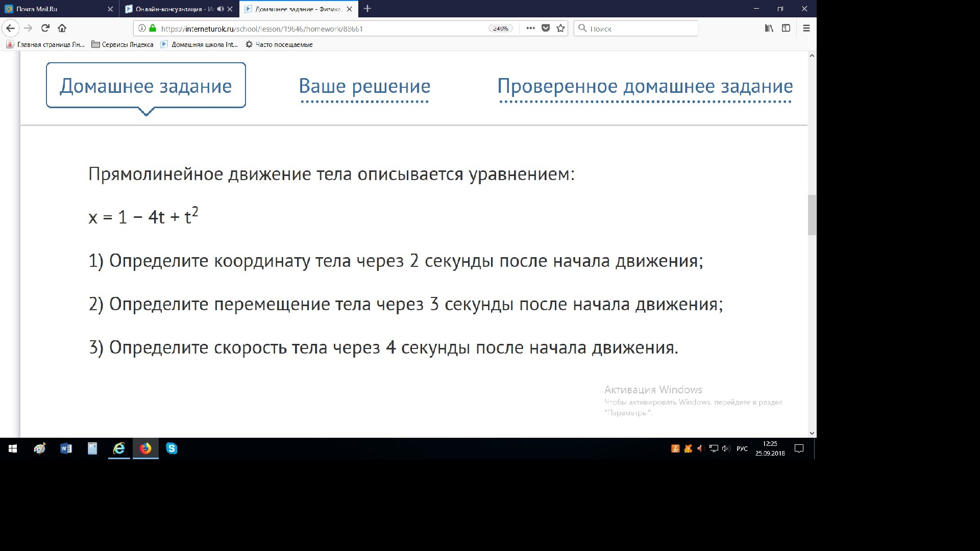This screenshot has width=980, height=551.
Task: Open the Firefox hamburger menu
Action: click(806, 28)
